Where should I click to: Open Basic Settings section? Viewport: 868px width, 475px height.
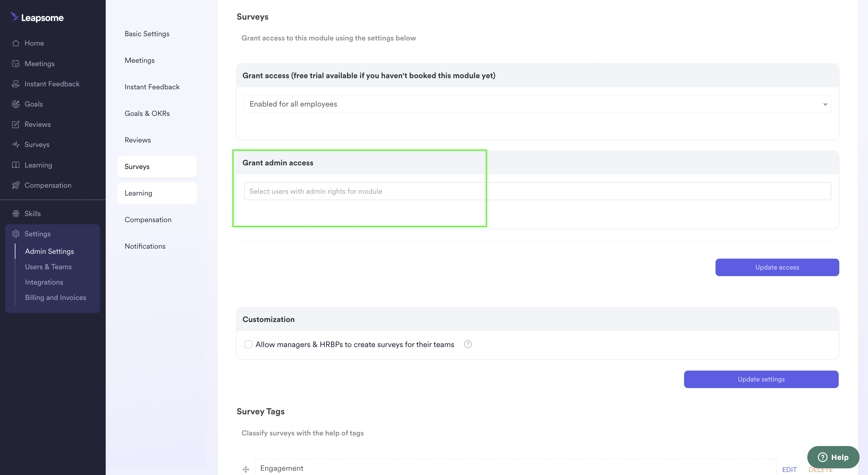pos(147,34)
